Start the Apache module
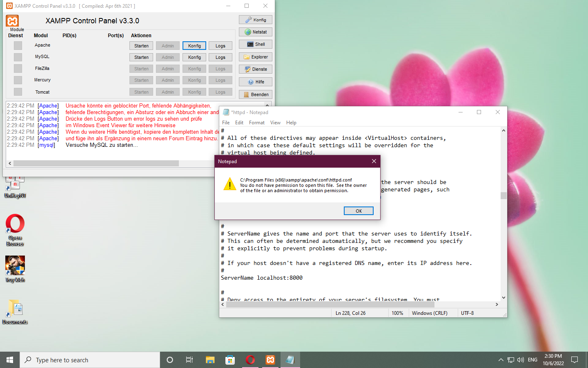The width and height of the screenshot is (588, 368). click(x=141, y=46)
